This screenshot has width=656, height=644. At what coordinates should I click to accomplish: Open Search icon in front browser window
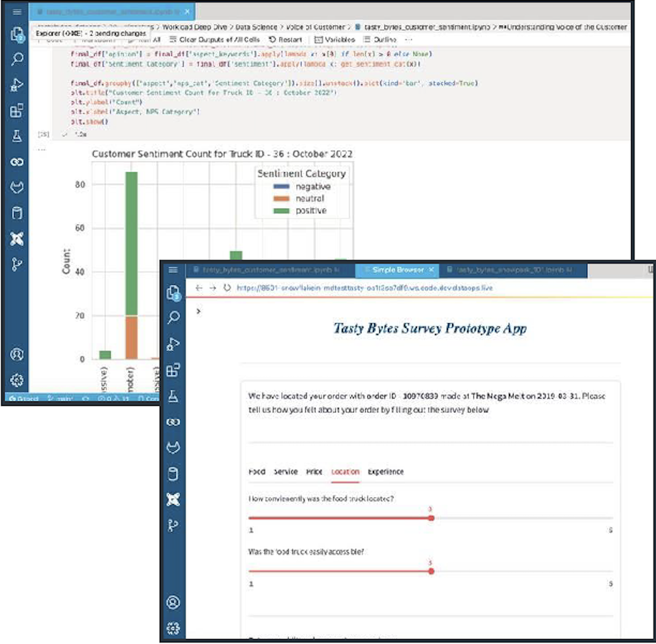point(173,317)
